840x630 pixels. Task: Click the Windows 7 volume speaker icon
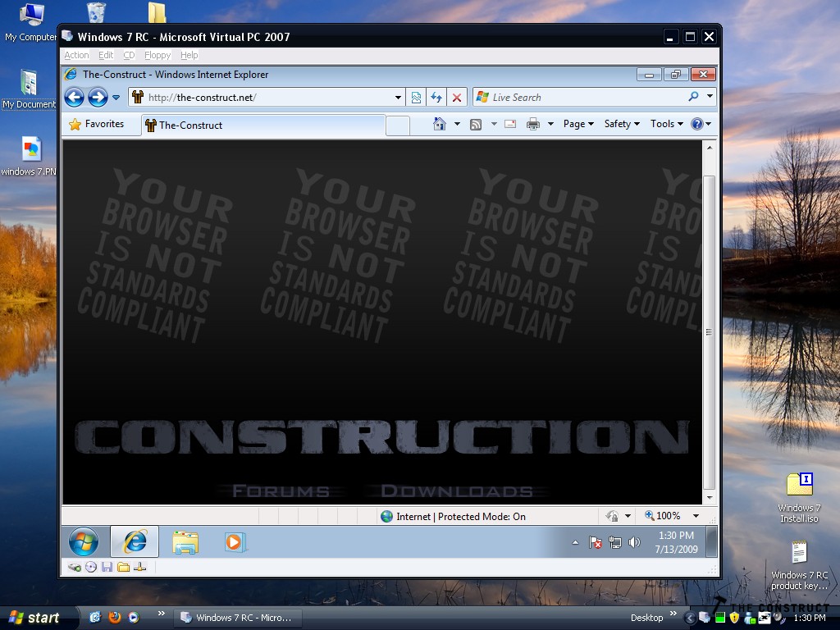[x=634, y=543]
